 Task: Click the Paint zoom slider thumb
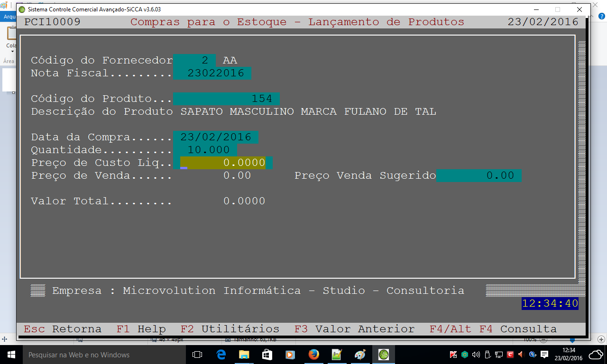coord(572,340)
